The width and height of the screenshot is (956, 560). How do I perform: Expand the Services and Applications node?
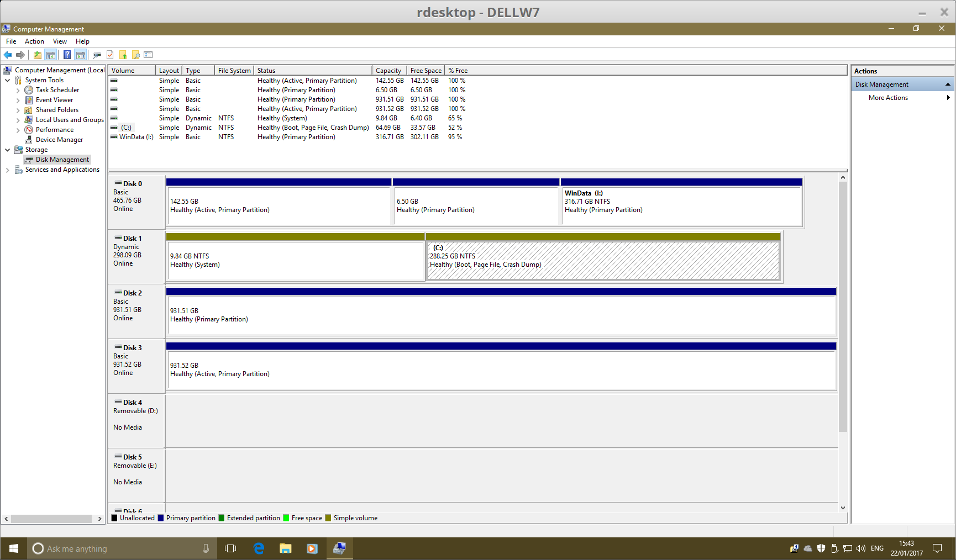(x=8, y=170)
